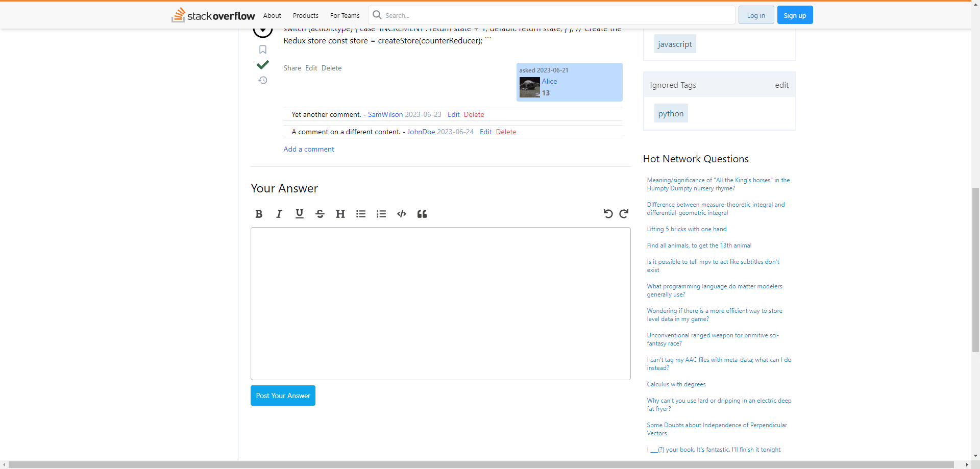Insert a heading in the editor

point(340,214)
